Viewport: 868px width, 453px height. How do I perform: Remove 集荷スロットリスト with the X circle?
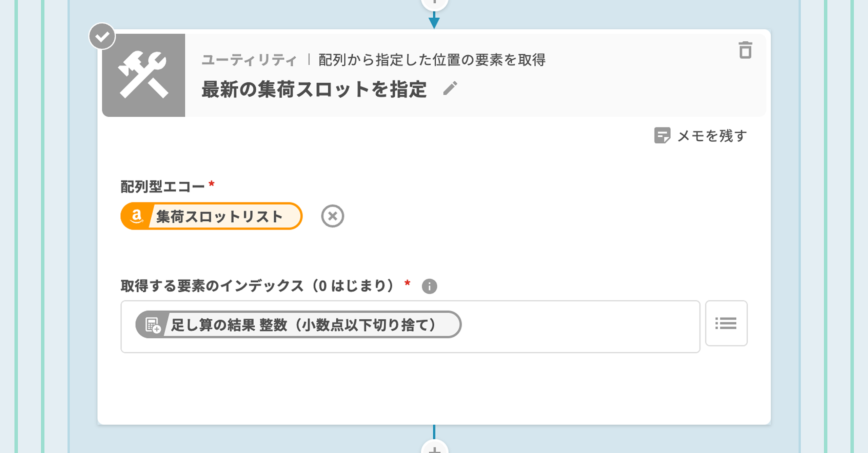click(x=332, y=216)
